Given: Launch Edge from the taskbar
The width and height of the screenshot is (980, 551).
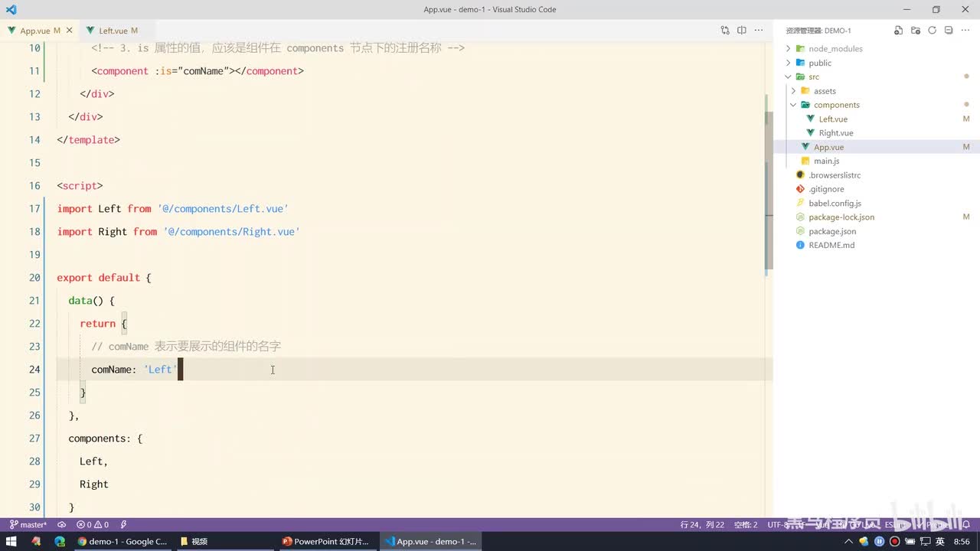Looking at the screenshot, I should 60,541.
